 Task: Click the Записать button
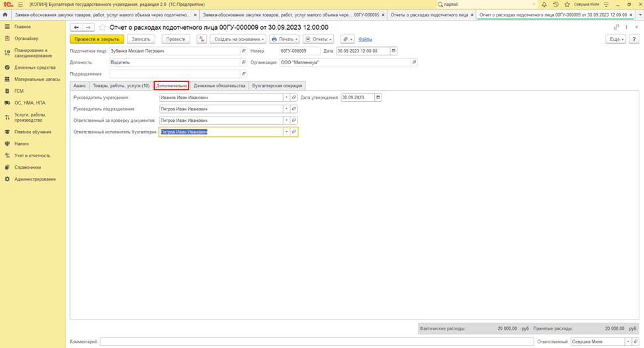pos(141,40)
